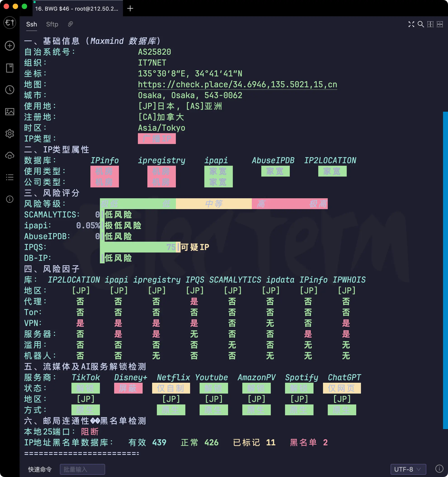Open batch operation list icon
Screen dimensions: 448x477
pyautogui.click(x=9, y=177)
